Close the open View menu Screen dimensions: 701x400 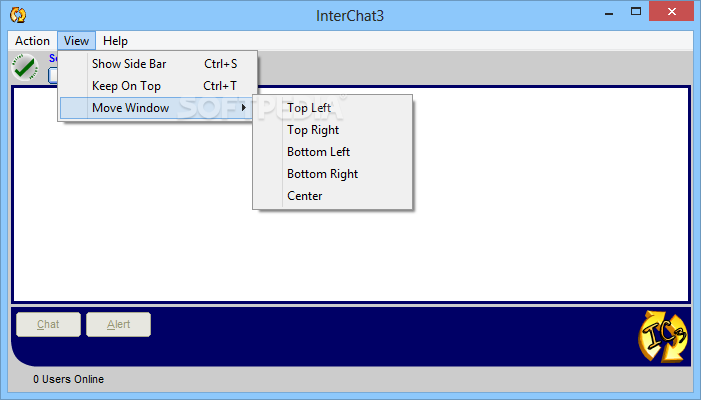(76, 41)
